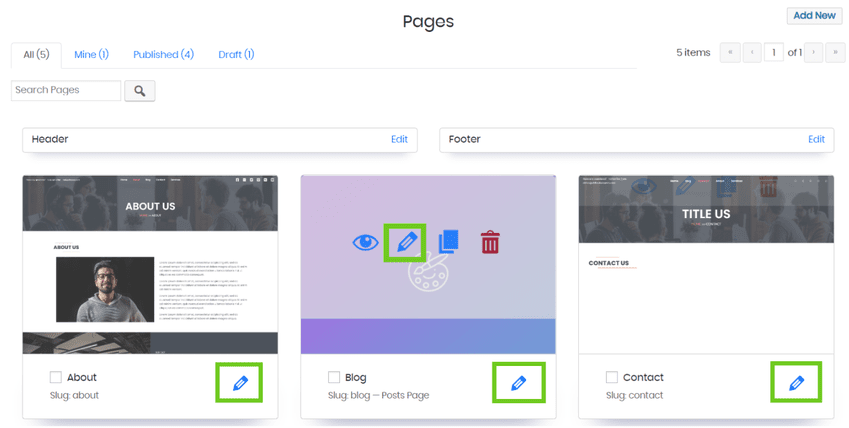Image resolution: width=849 pixels, height=428 pixels.
Task: Click the Add New button
Action: (x=814, y=16)
